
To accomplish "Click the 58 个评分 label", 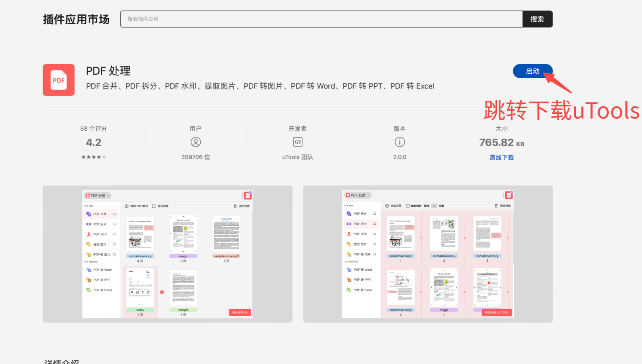I will [94, 129].
